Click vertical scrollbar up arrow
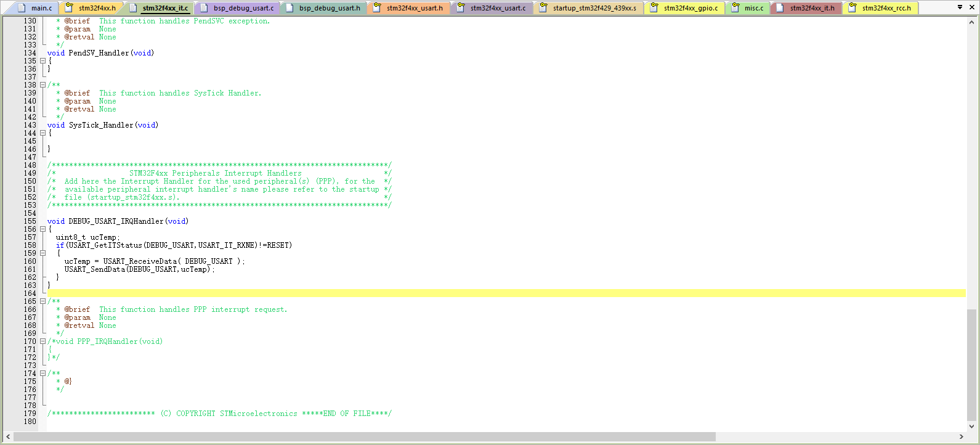The height and width of the screenshot is (445, 980). [x=972, y=22]
